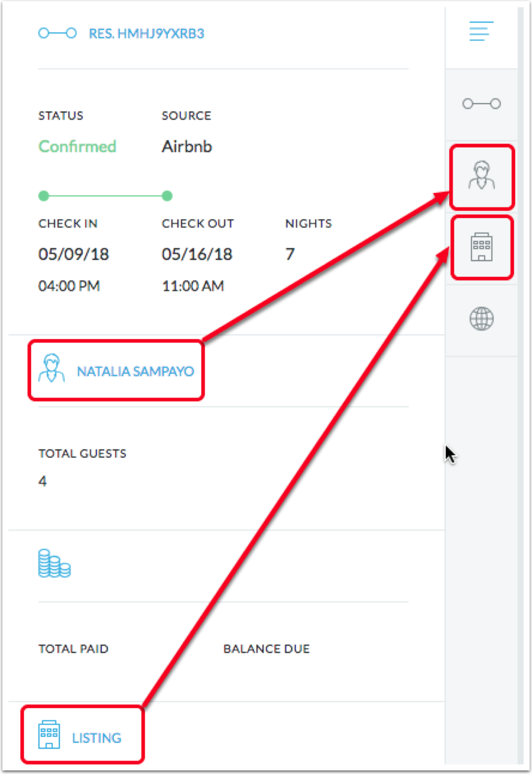Viewport: 532px width, 774px height.
Task: Click the globe icon in sidebar
Action: point(481,319)
